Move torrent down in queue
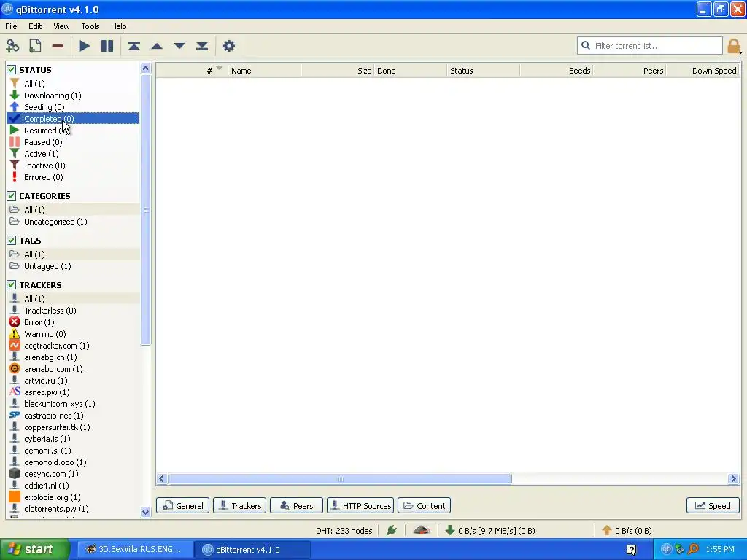The height and width of the screenshot is (560, 747). tap(179, 46)
